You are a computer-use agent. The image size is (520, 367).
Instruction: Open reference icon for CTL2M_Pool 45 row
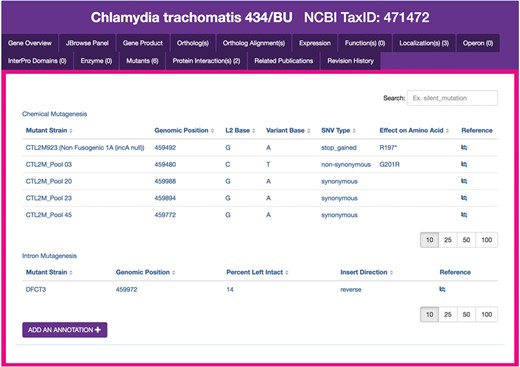(464, 215)
